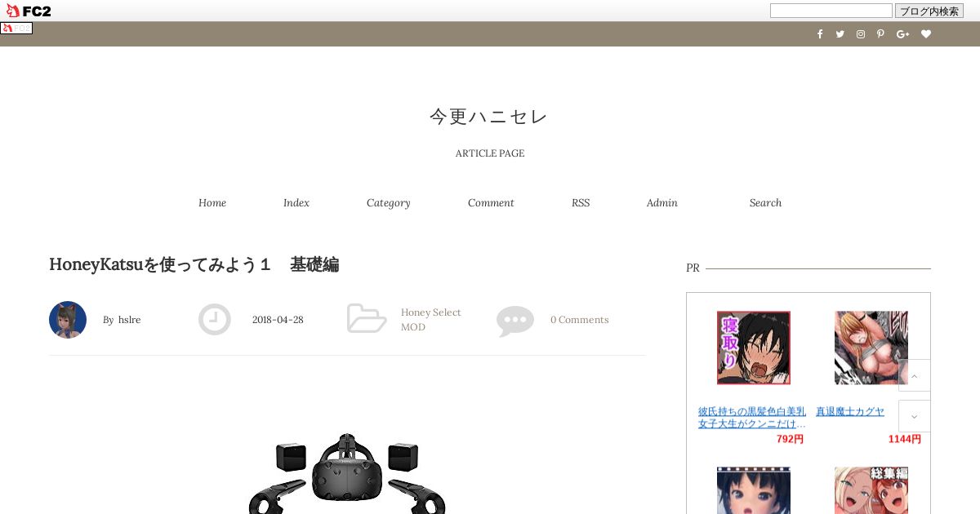The height and width of the screenshot is (514, 980).
Task: Open the blonde character ad thumbnail
Action: point(871,348)
